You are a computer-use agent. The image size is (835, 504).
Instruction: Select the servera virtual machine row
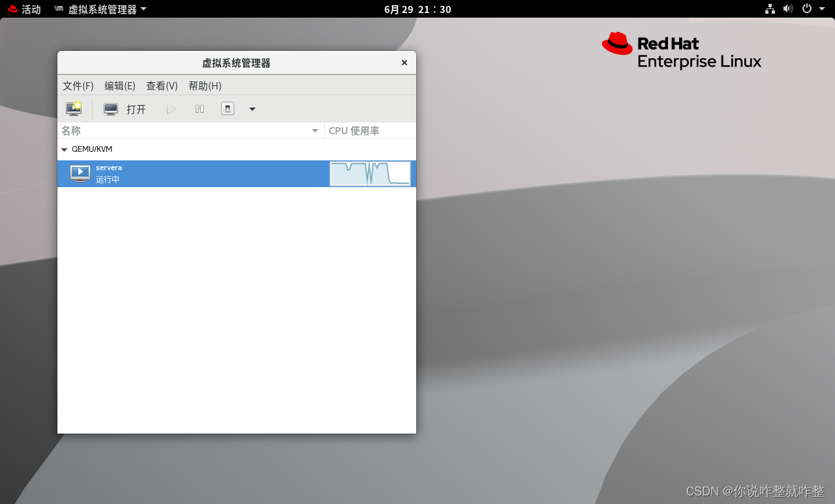tap(237, 173)
